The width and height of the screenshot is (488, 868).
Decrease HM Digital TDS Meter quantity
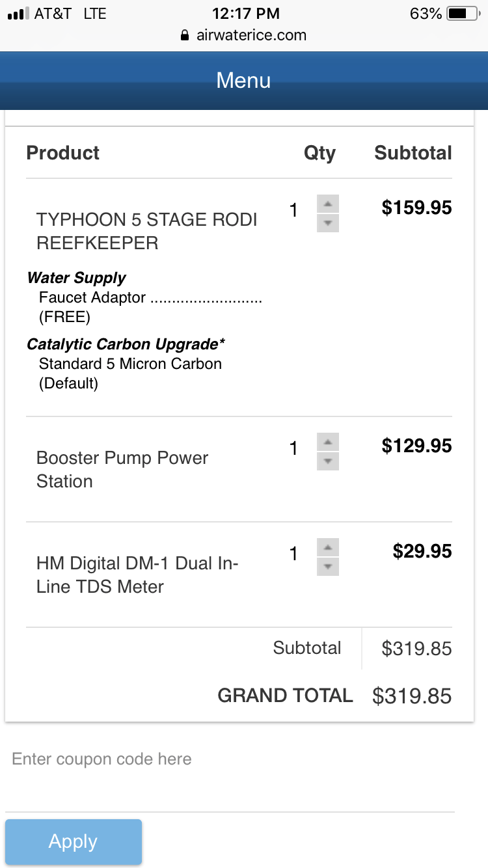(x=328, y=567)
